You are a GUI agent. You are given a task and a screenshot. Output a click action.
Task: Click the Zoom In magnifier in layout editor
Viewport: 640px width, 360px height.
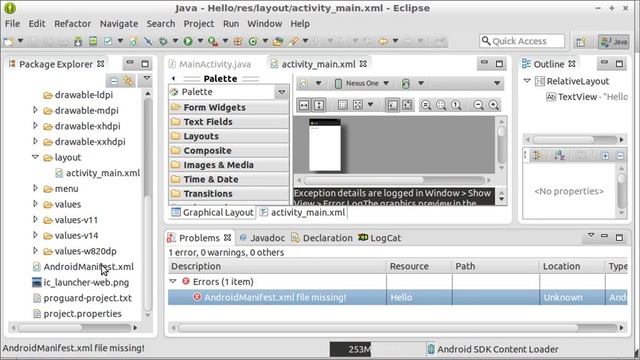493,105
